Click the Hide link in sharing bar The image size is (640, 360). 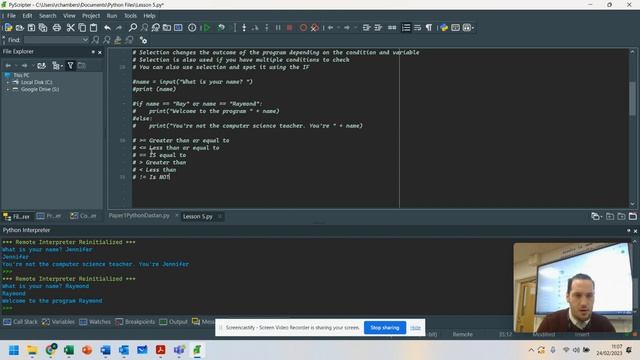coord(415,328)
